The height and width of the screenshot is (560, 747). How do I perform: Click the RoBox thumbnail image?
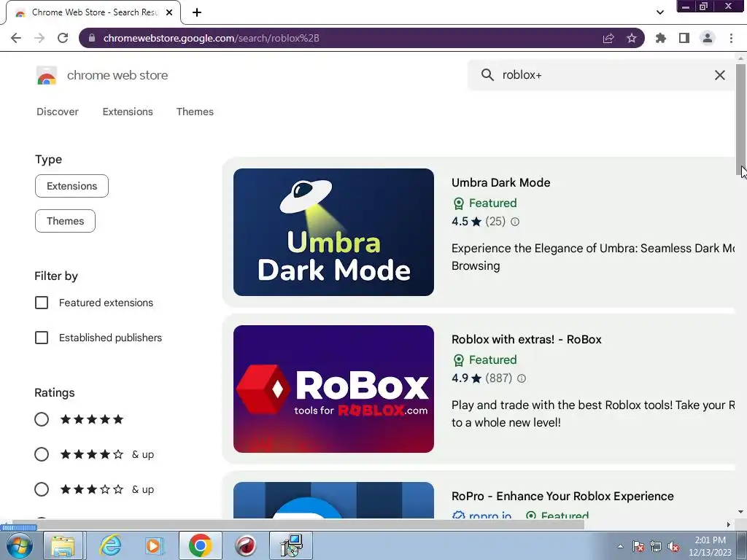point(333,389)
